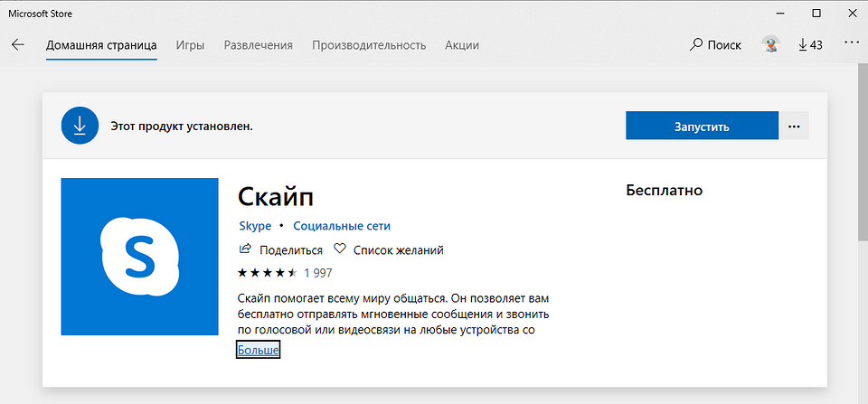Open the Социальные сети category link

point(342,226)
